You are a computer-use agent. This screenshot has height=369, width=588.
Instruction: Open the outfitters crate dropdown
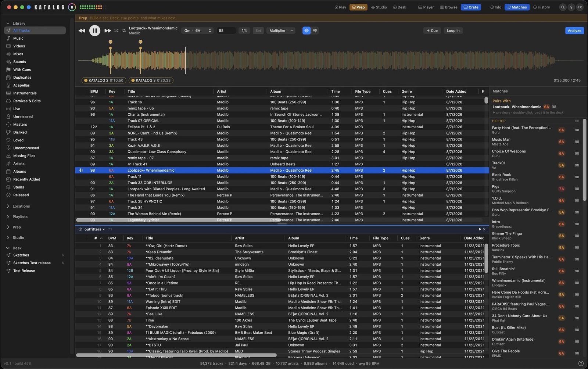click(94, 229)
